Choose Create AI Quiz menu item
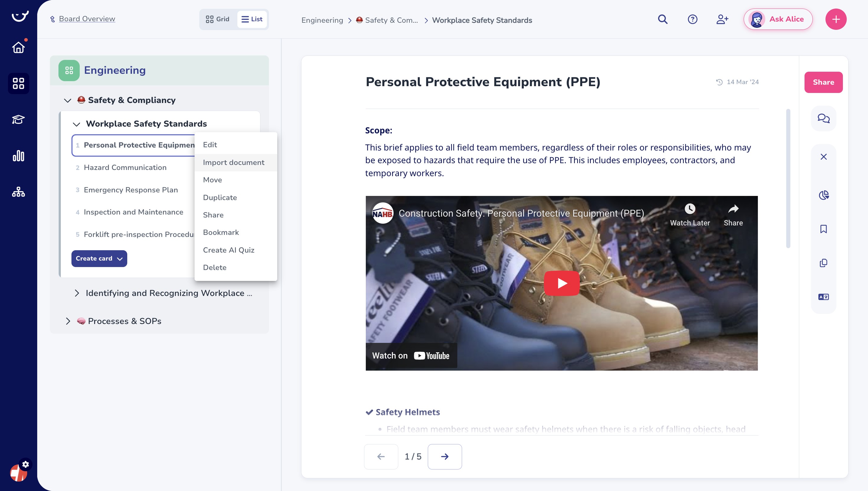The height and width of the screenshot is (491, 868). click(x=236, y=250)
